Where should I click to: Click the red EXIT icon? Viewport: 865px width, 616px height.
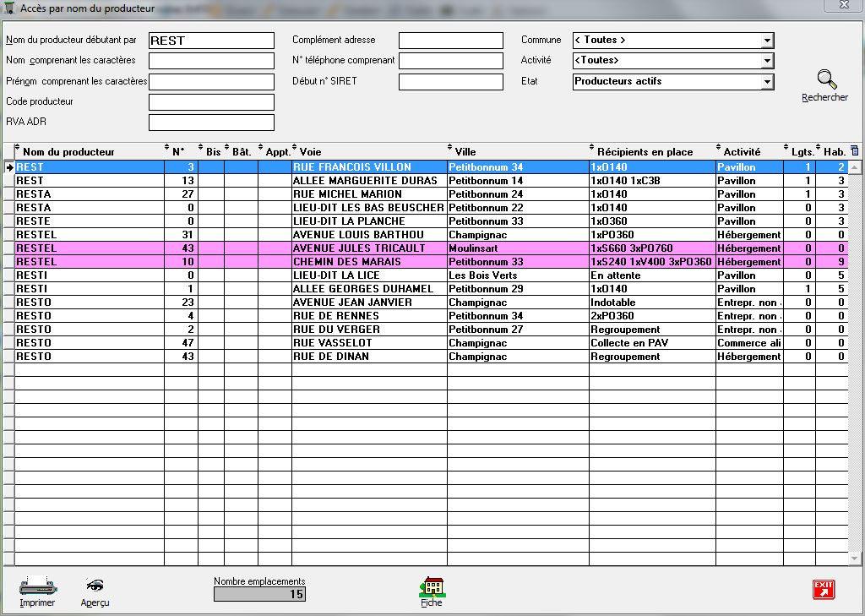[823, 590]
